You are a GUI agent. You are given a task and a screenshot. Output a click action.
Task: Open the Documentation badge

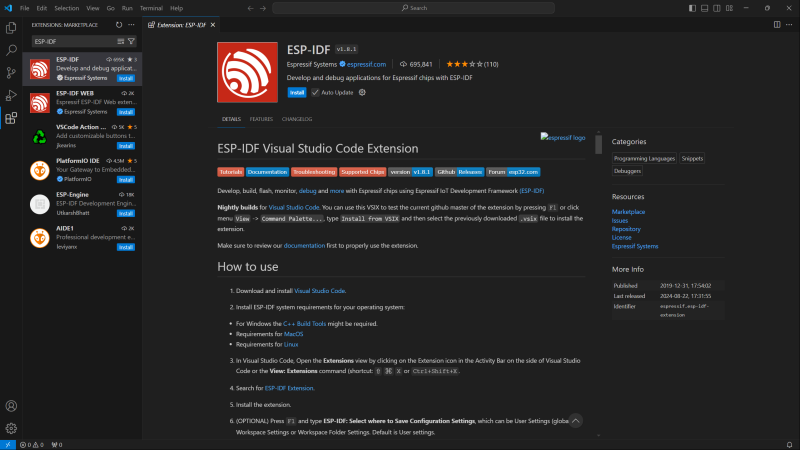pyautogui.click(x=267, y=172)
